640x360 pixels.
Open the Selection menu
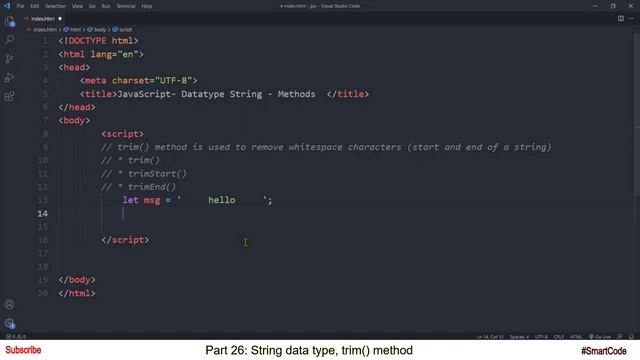click(x=55, y=6)
